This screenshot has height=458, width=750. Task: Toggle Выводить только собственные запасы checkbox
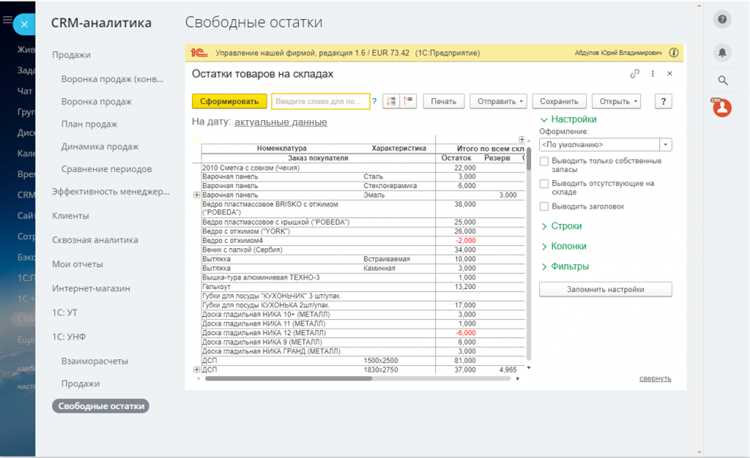pyautogui.click(x=544, y=161)
